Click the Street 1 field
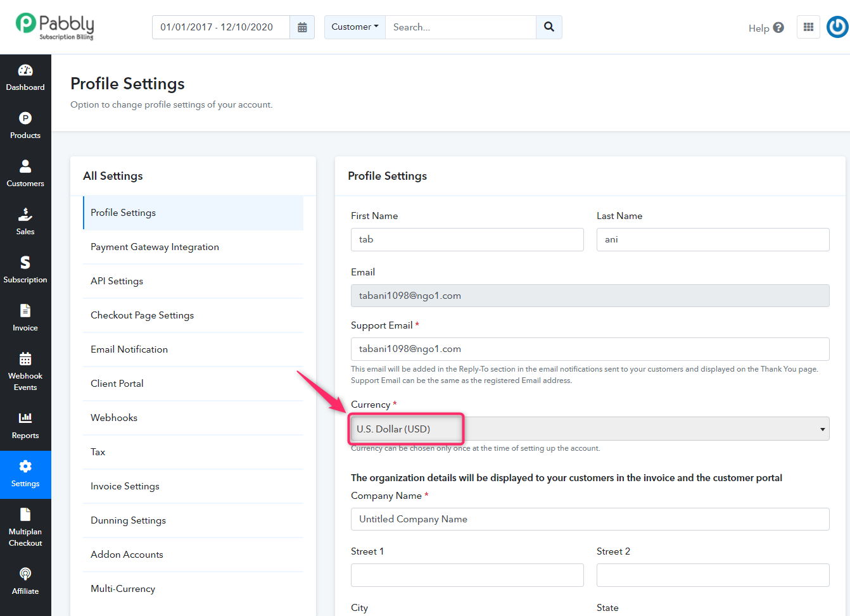 pyautogui.click(x=467, y=575)
